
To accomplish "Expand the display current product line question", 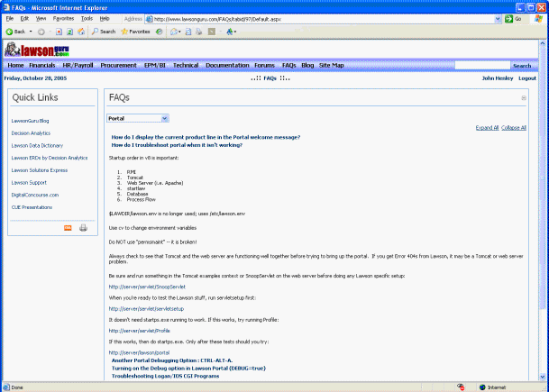I will (x=206, y=138).
